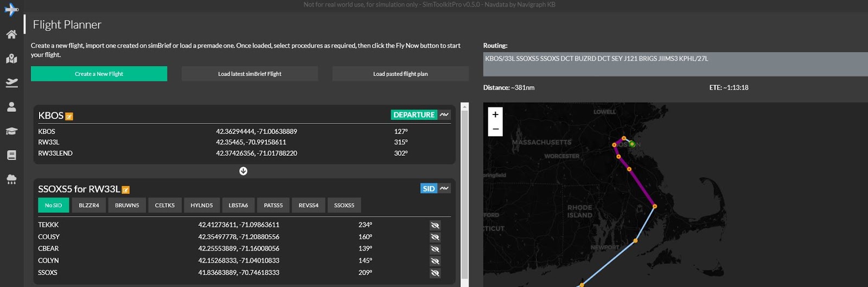The image size is (868, 287).
Task: Collapse the SID section
Action: (444, 189)
